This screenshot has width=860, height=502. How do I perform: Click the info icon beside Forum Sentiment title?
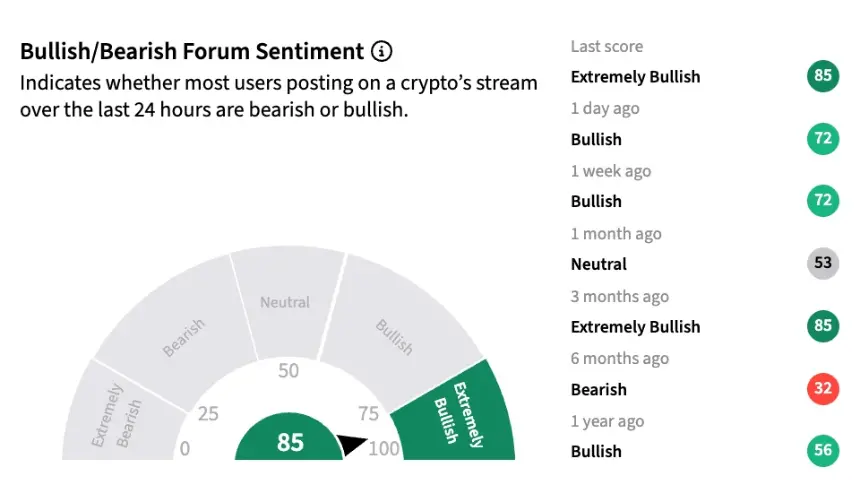(x=382, y=51)
